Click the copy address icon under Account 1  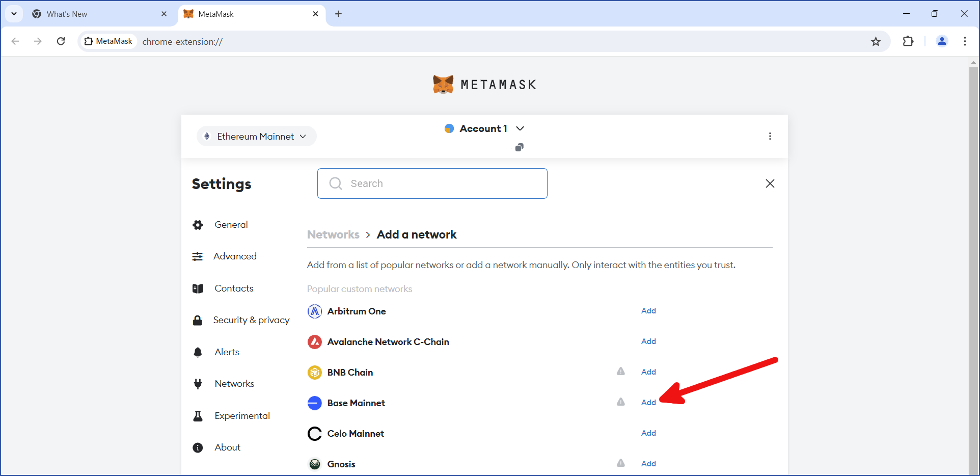[x=519, y=147]
